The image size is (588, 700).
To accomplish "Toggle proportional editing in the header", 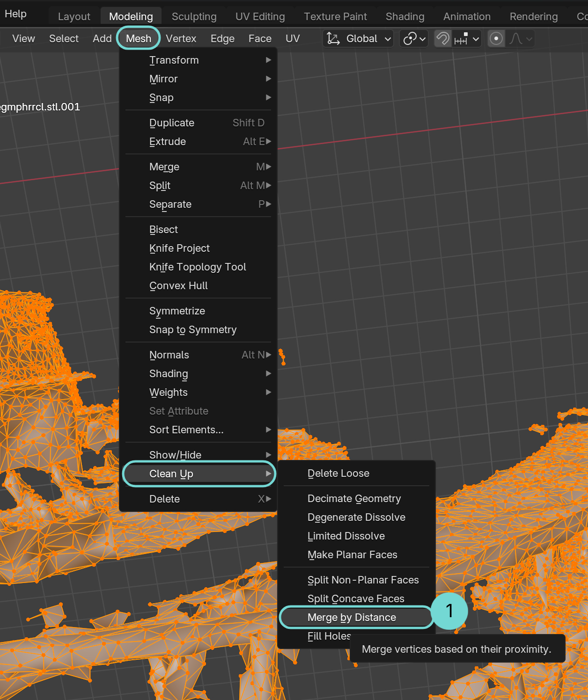I will 496,38.
